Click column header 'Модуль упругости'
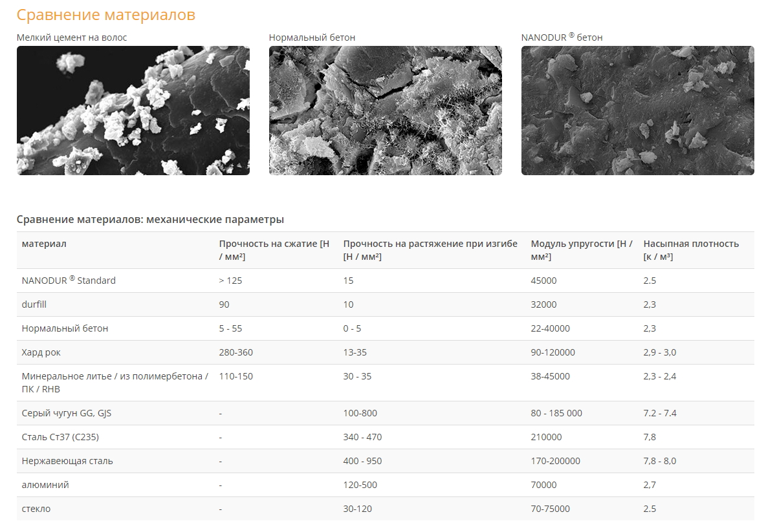766x532 pixels. pyautogui.click(x=582, y=250)
